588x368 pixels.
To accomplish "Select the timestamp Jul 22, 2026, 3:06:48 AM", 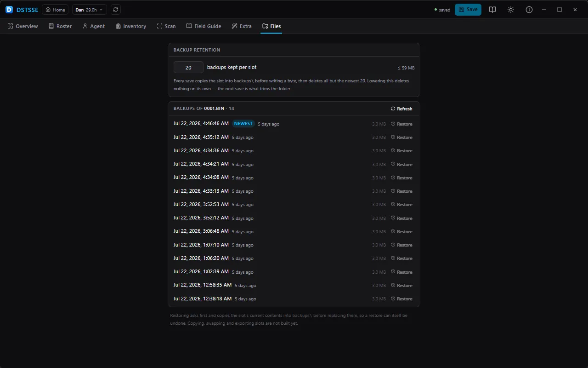I will [x=201, y=231].
